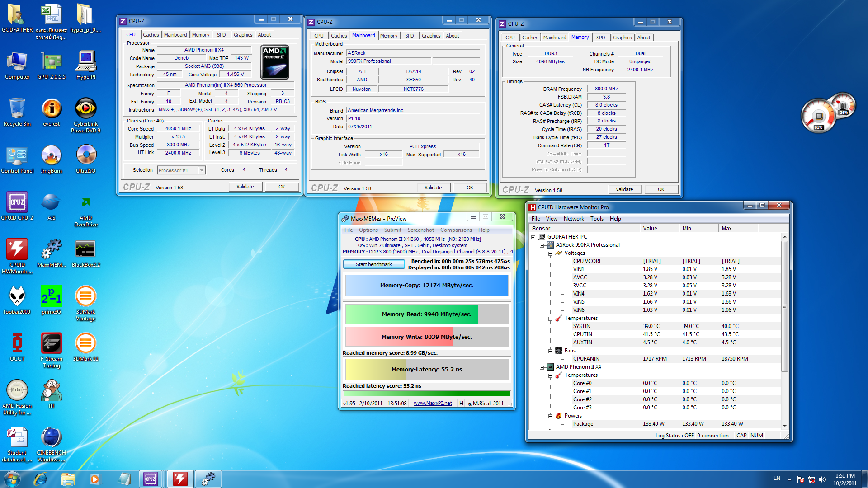Collapse the Fans tree node
Image resolution: width=868 pixels, height=488 pixels.
tap(550, 351)
